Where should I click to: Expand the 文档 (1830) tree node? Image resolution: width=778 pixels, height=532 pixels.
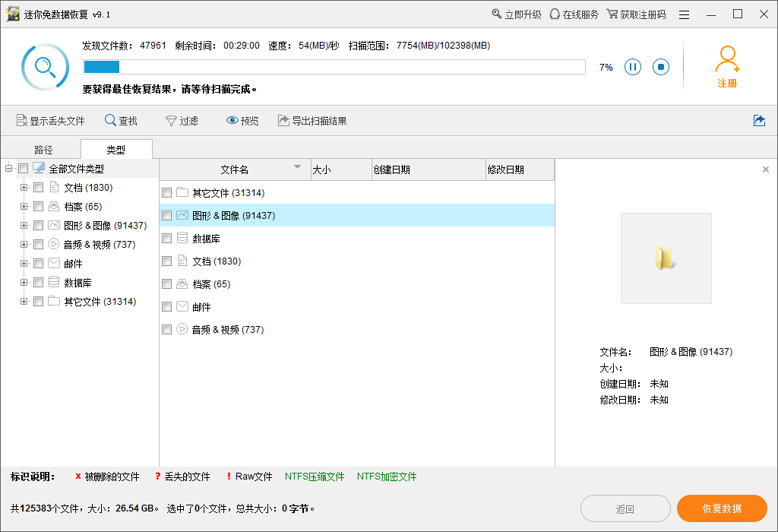point(24,187)
